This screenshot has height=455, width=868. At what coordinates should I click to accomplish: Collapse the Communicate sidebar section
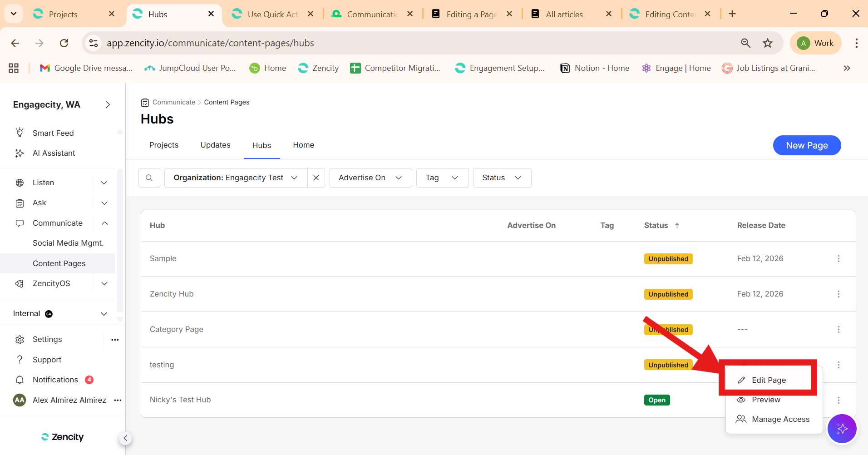pos(104,223)
